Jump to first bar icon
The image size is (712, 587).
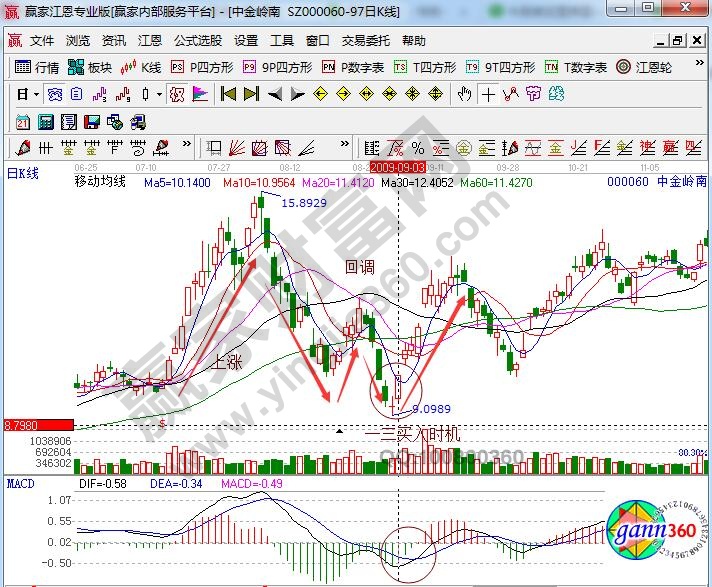pyautogui.click(x=228, y=94)
